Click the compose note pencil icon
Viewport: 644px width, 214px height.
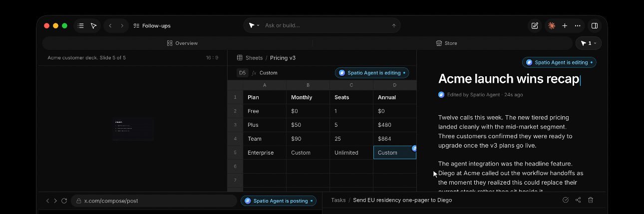[535, 25]
